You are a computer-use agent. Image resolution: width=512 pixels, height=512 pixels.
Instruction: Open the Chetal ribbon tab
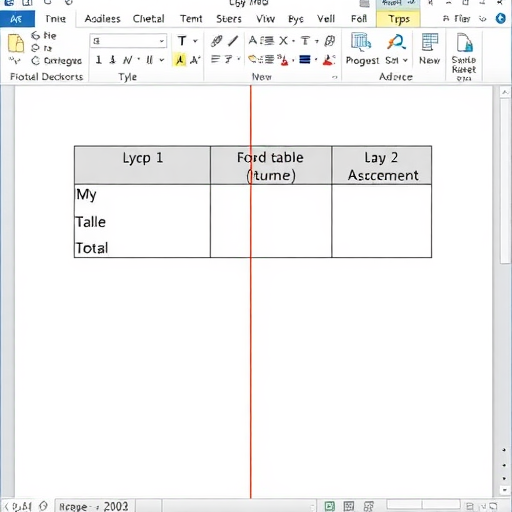(x=148, y=19)
